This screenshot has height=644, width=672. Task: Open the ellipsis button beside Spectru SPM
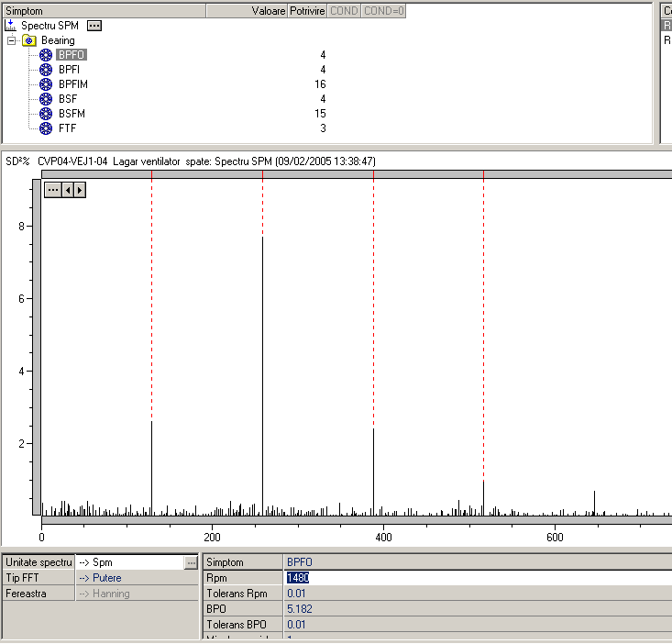(94, 26)
